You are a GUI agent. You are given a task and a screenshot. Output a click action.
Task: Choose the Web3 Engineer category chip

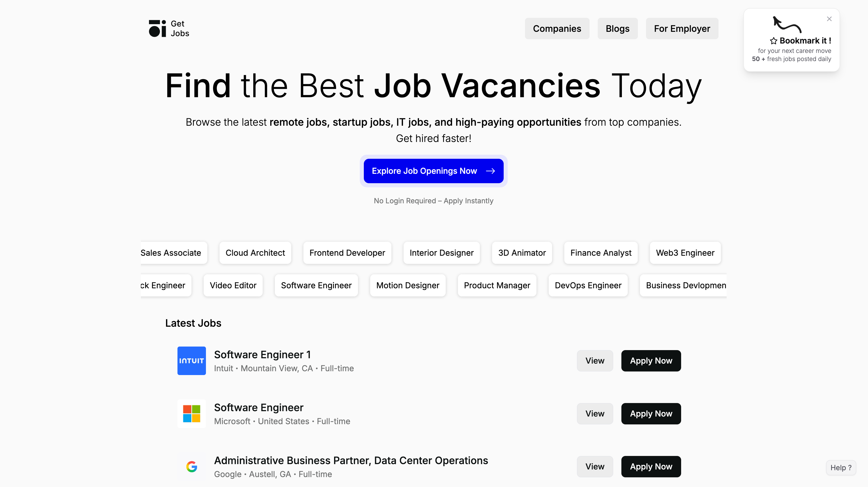tap(685, 253)
